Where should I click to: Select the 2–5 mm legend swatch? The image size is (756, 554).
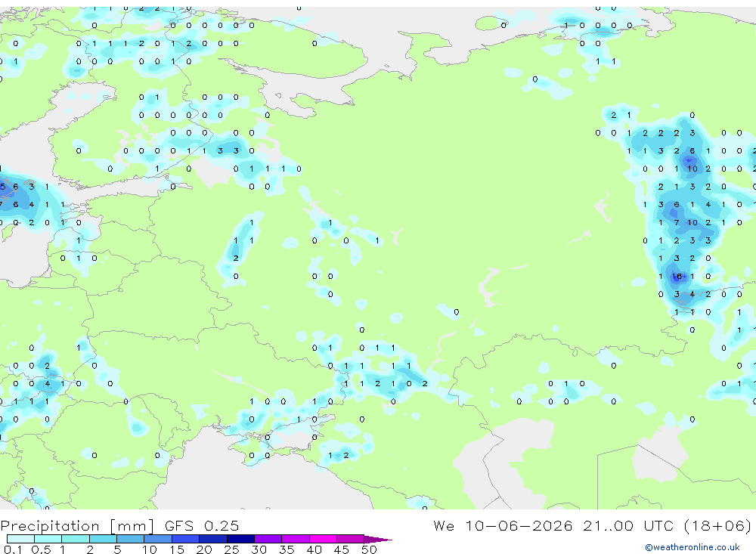point(103,539)
